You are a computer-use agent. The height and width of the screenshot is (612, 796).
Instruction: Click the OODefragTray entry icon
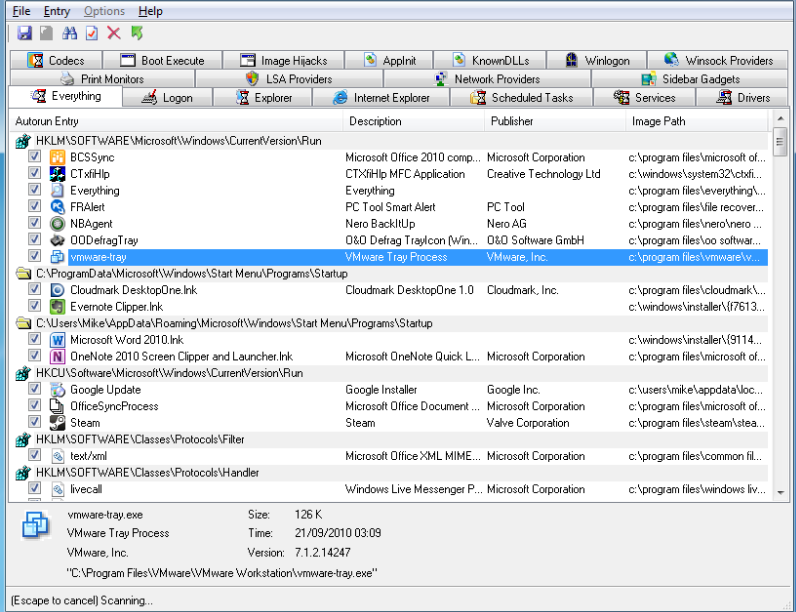click(x=57, y=241)
